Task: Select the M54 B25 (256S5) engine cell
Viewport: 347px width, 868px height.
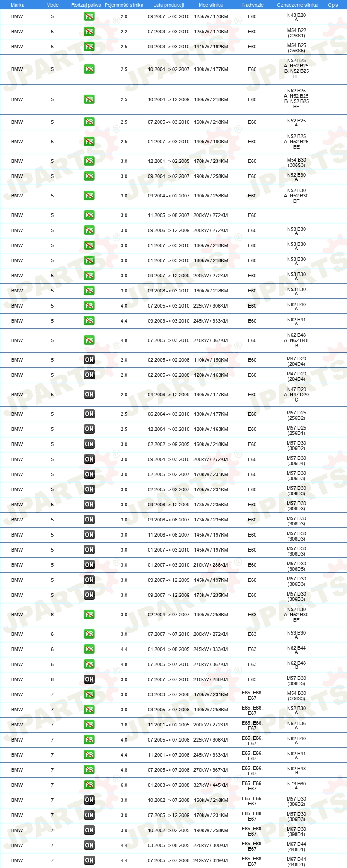Action: pos(296,48)
